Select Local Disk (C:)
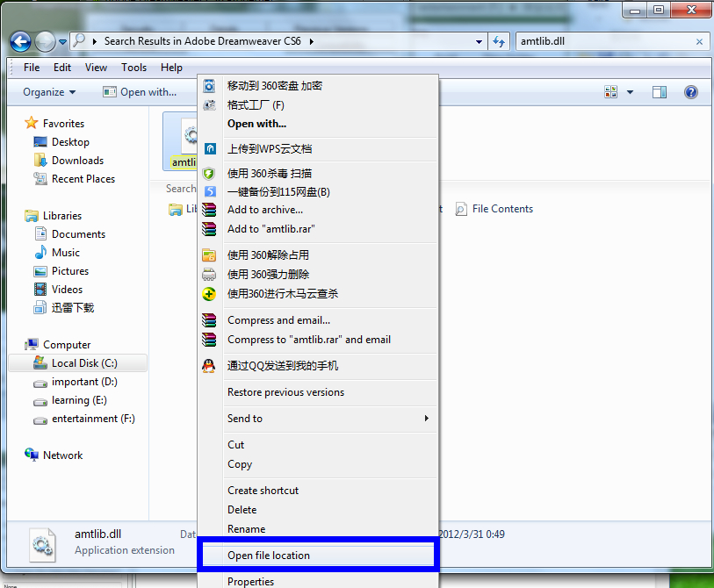 [78, 363]
